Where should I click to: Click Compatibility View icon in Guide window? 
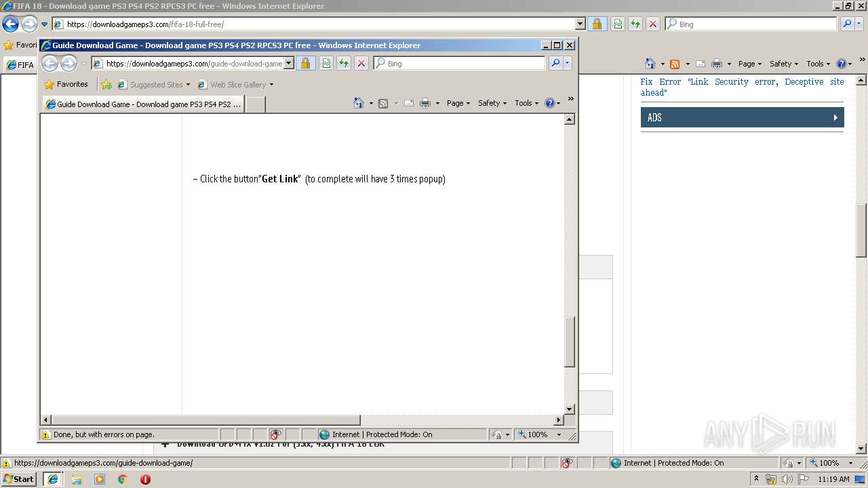click(x=326, y=63)
